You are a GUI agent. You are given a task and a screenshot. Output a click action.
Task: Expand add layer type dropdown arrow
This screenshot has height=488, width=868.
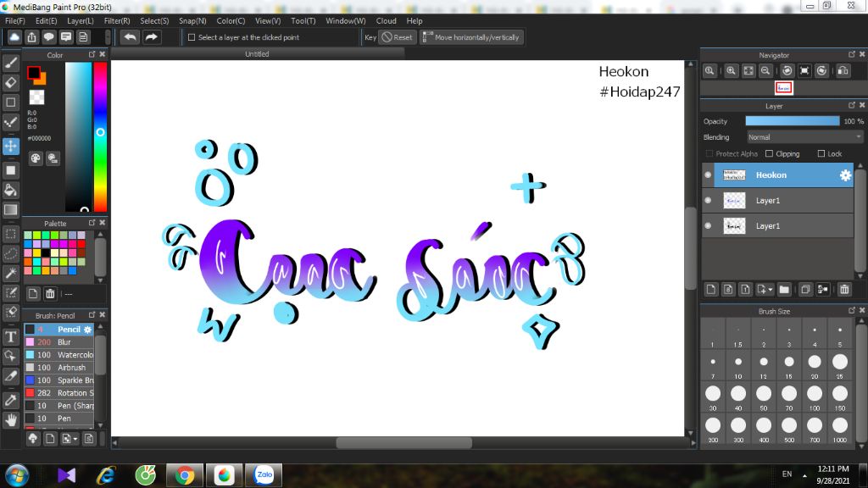tap(770, 290)
